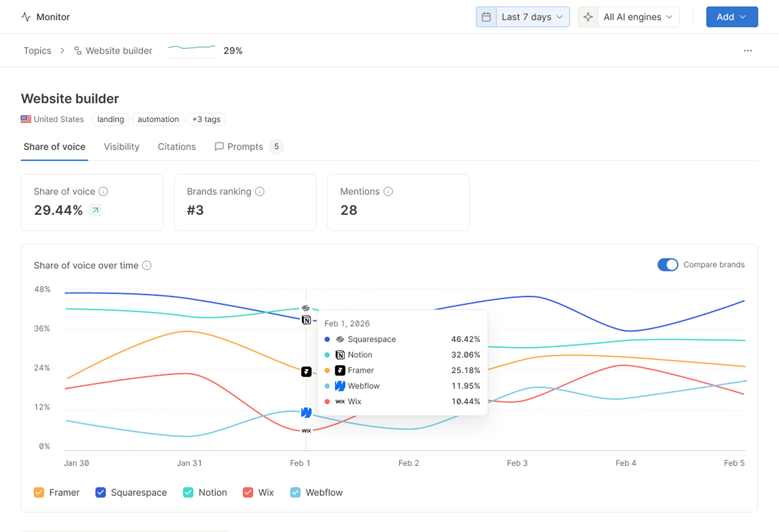Screen dimensions: 779x532
Task: Open the Add button dropdown
Action: click(732, 17)
